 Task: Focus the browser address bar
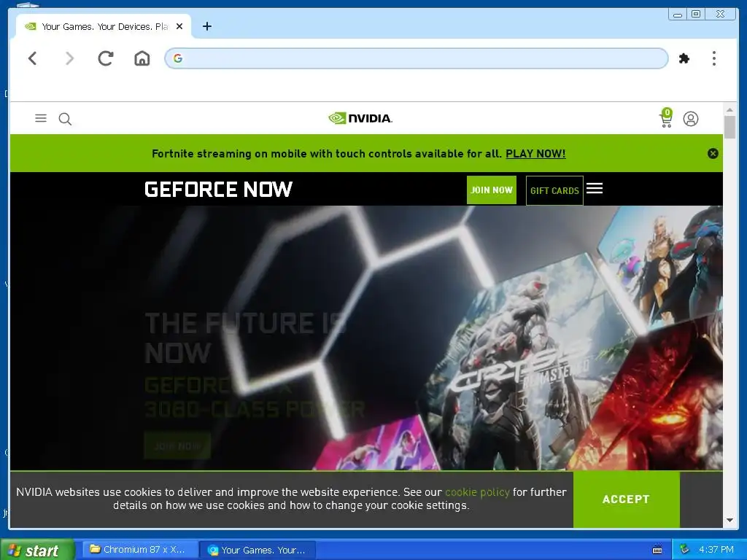pos(417,58)
